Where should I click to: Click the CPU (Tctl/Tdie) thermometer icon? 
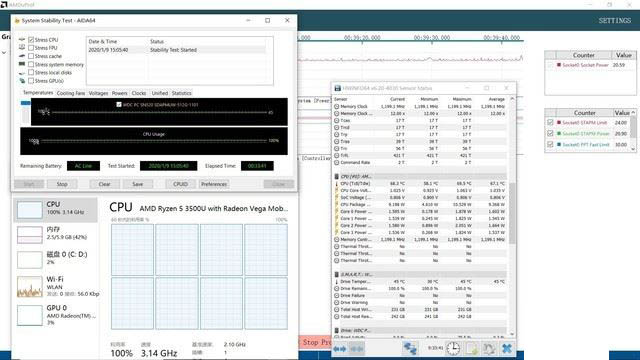pos(336,184)
